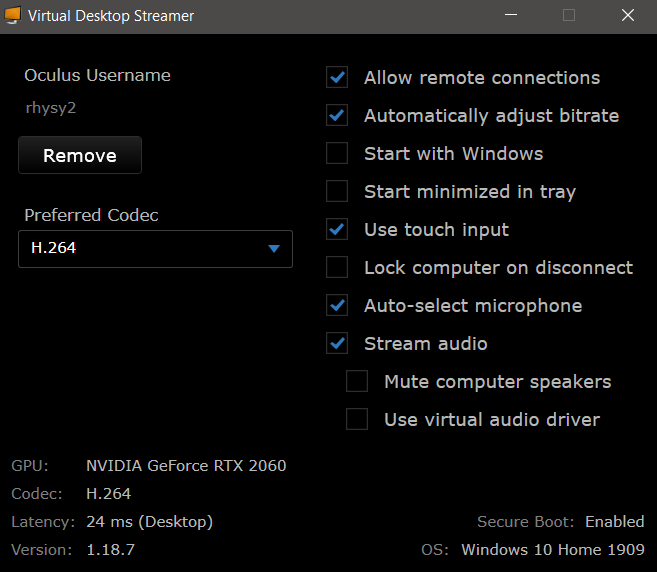This screenshot has height=572, width=657.
Task: Check Start minimized in tray
Action: tap(337, 192)
